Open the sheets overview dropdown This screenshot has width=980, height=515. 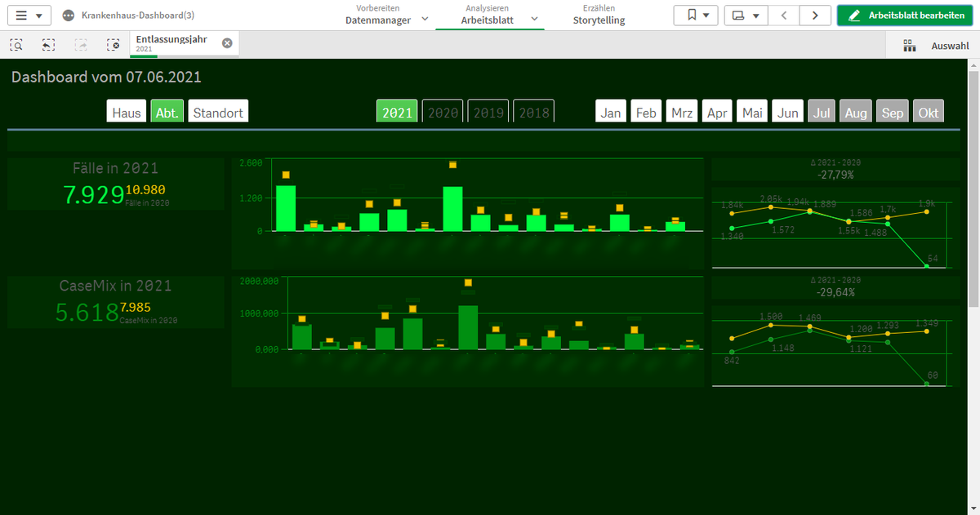(746, 16)
